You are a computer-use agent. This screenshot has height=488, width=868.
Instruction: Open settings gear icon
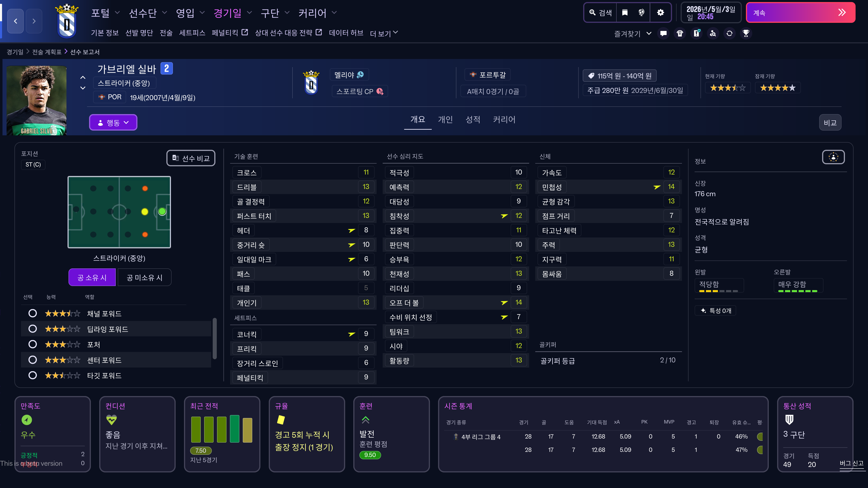click(x=660, y=12)
